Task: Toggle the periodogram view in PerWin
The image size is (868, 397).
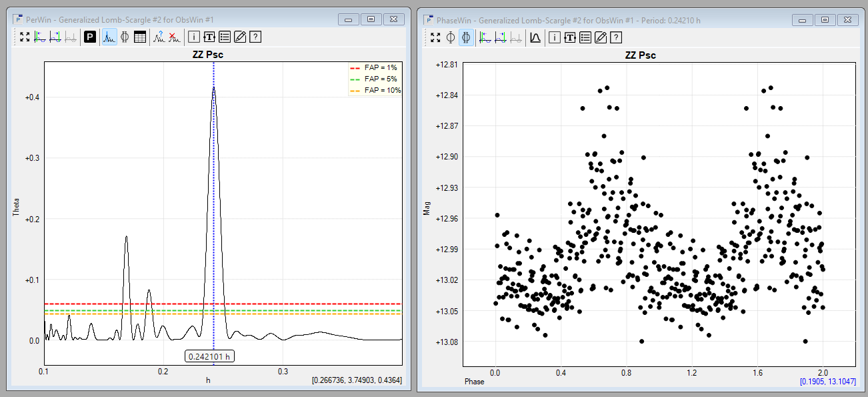Action: click(109, 37)
